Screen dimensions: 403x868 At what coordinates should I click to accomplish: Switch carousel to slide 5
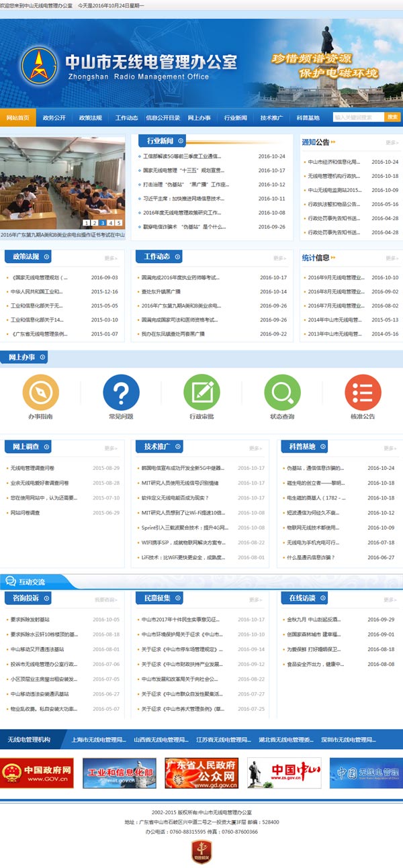pyautogui.click(x=119, y=223)
